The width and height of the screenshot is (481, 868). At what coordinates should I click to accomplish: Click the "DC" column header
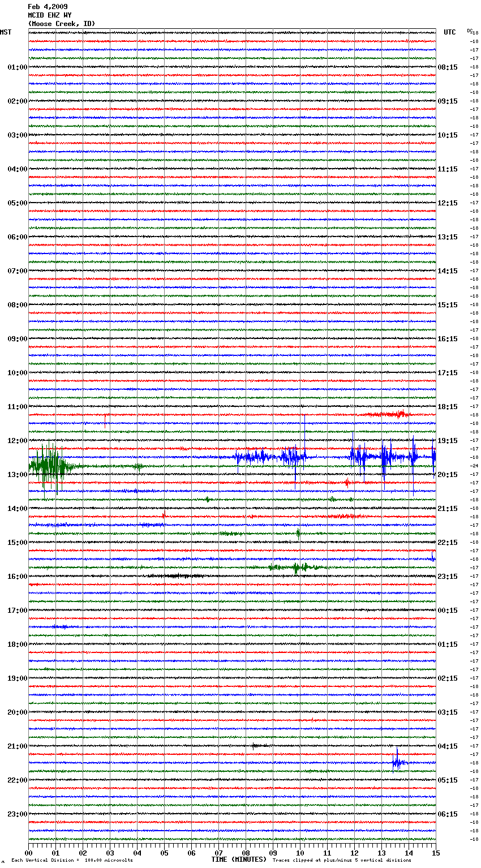(x=469, y=31)
